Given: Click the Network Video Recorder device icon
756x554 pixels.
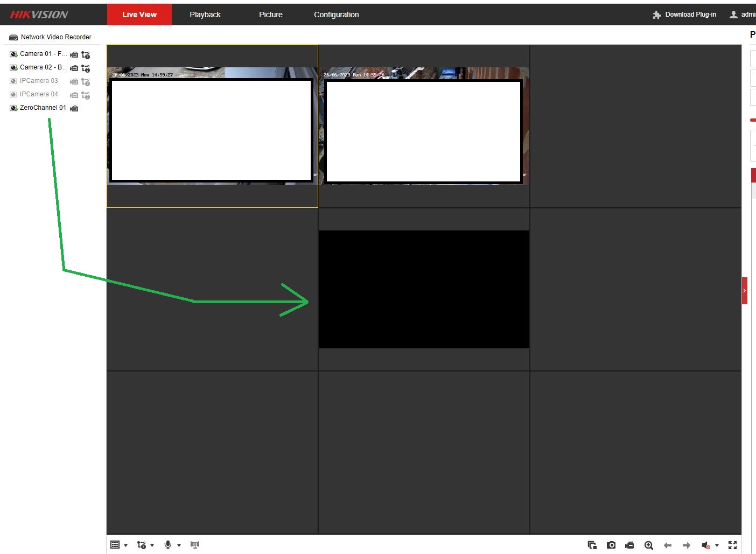Looking at the screenshot, I should 13,37.
